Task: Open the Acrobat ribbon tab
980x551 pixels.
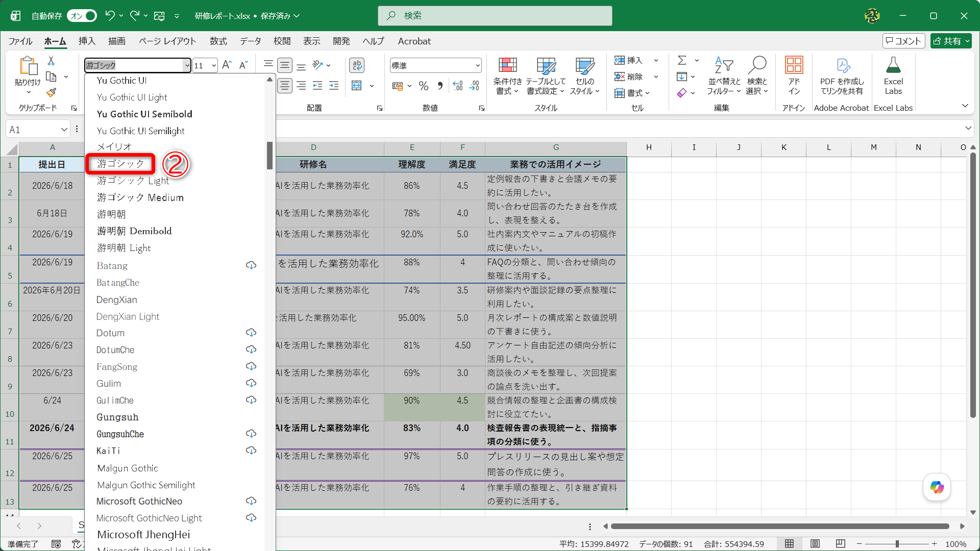Action: pyautogui.click(x=414, y=41)
